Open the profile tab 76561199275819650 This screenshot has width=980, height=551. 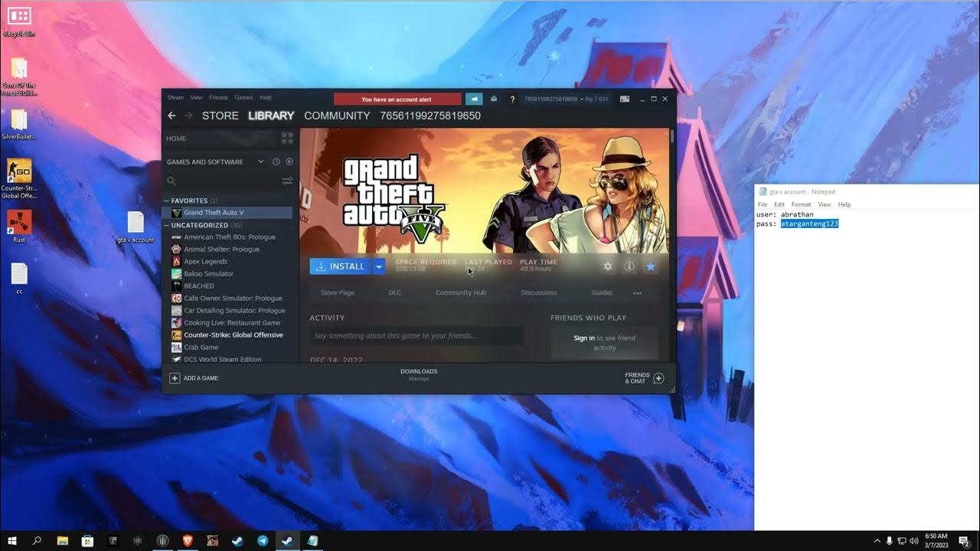pyautogui.click(x=430, y=116)
